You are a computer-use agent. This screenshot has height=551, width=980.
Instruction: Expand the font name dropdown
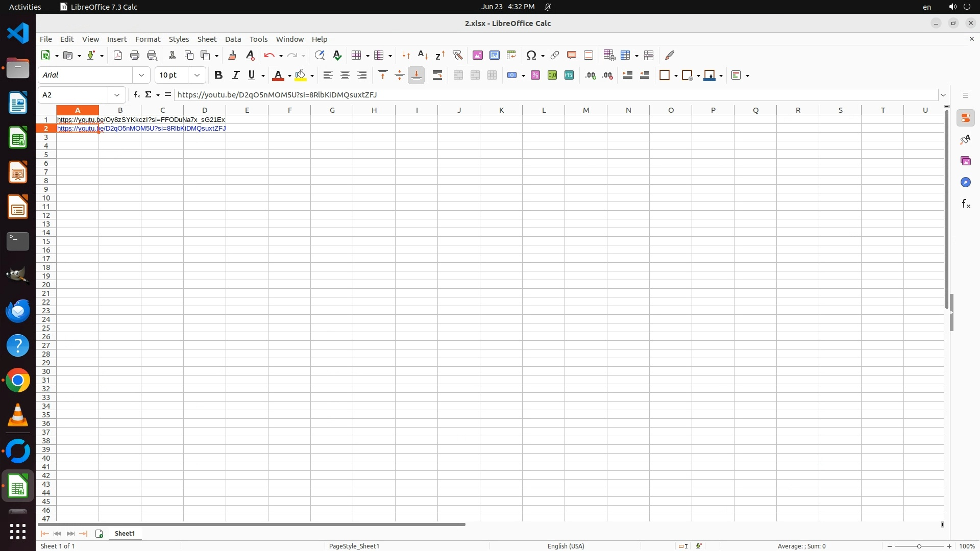pos(141,75)
